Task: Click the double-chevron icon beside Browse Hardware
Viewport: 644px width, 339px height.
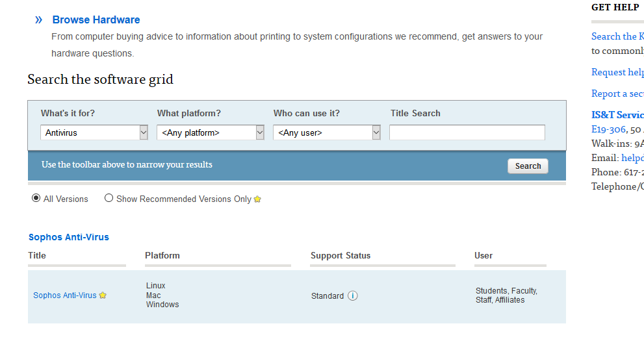Action: (x=38, y=20)
